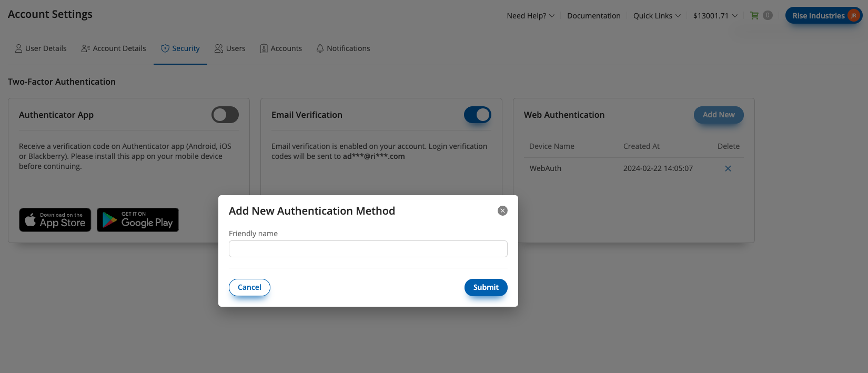Go to the Account Details tab
This screenshot has height=373, width=868.
[x=114, y=48]
